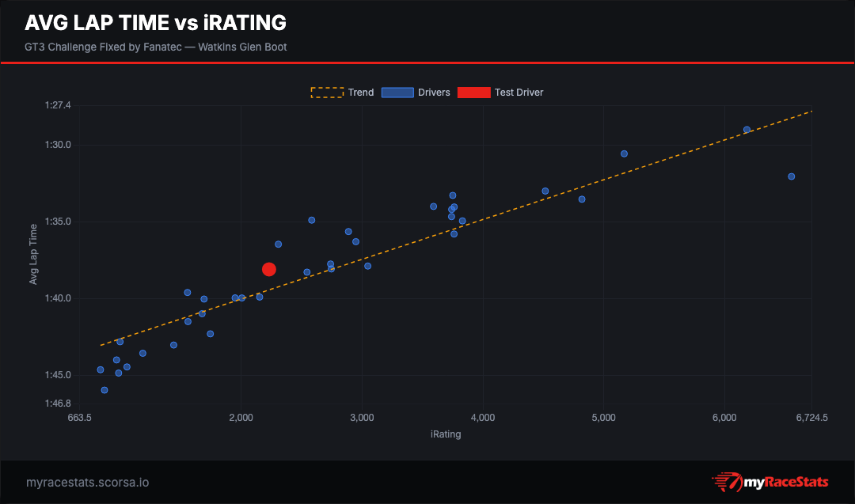Toggle the Drivers legend entry

(416, 93)
